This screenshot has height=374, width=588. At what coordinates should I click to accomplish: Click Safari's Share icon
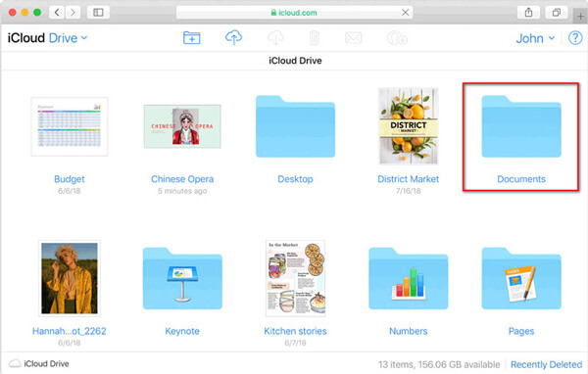click(x=528, y=13)
